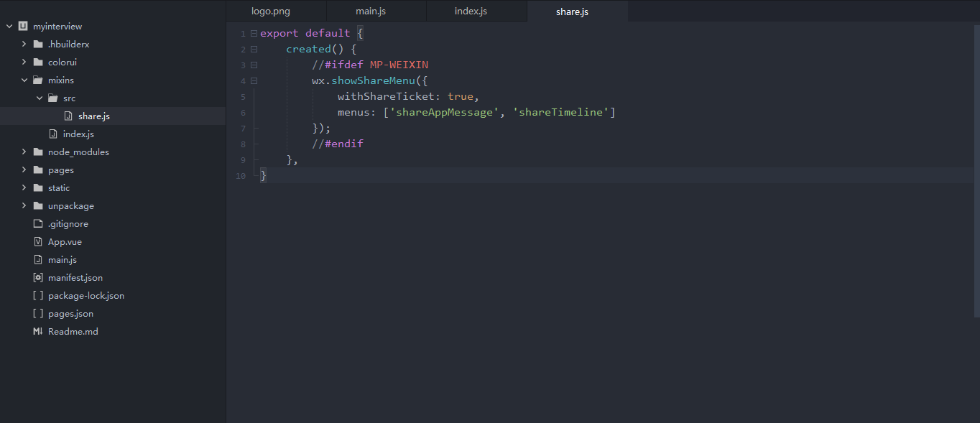Select the node_modules folder label

[78, 152]
